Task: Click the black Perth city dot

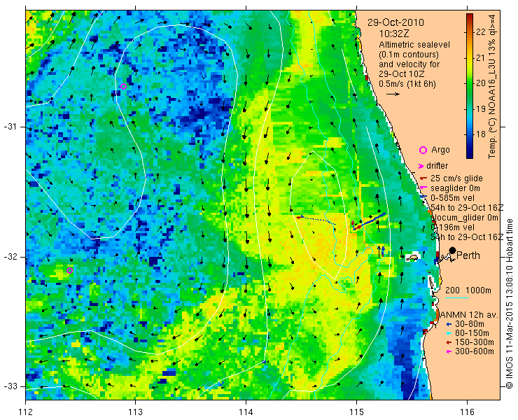Action: (453, 251)
